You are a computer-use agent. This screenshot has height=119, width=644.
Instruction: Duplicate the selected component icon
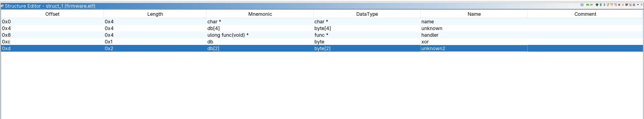tap(612, 5)
